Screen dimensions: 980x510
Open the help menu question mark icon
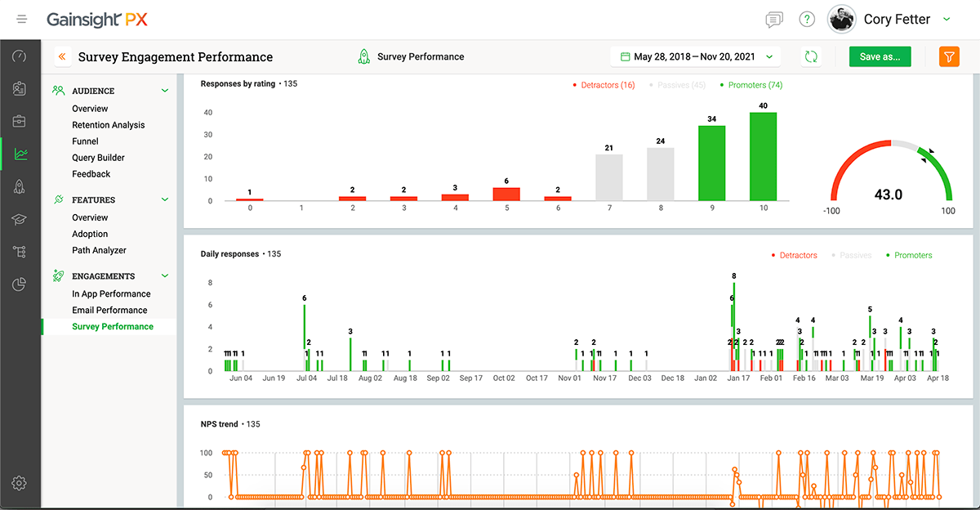(807, 19)
